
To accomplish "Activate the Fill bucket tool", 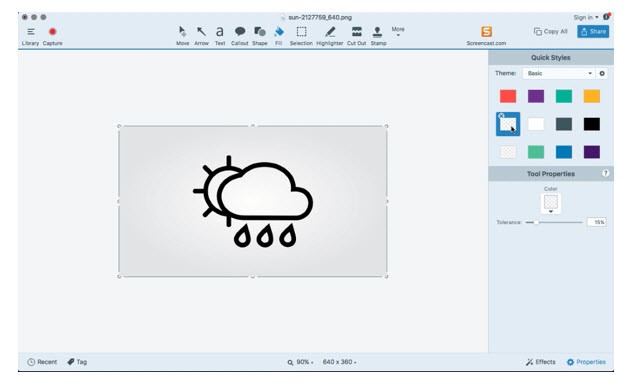I will click(279, 35).
